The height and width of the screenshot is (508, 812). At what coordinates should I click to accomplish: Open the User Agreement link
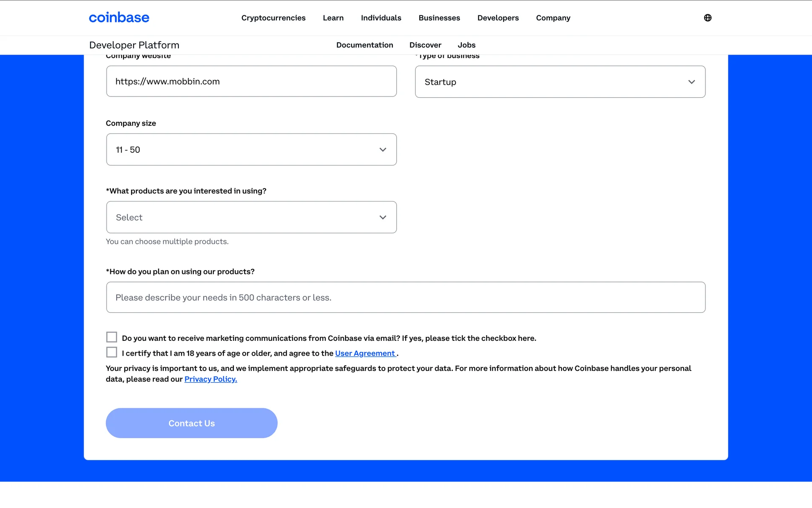tap(365, 353)
